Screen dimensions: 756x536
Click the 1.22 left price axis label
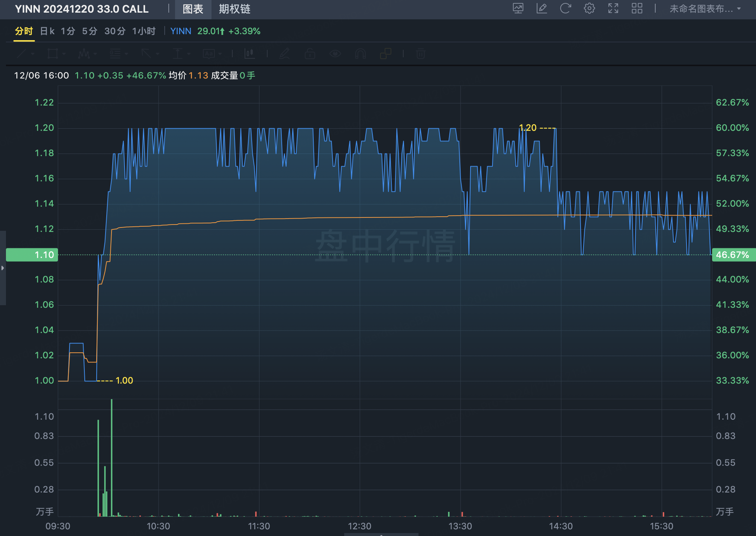pos(44,102)
